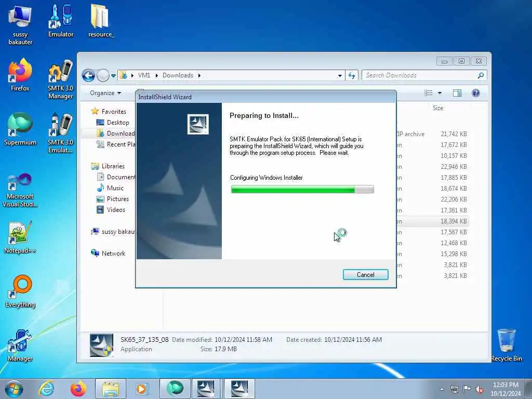Click Downloads in the address bar
This screenshot has height=399, width=532.
tap(178, 75)
